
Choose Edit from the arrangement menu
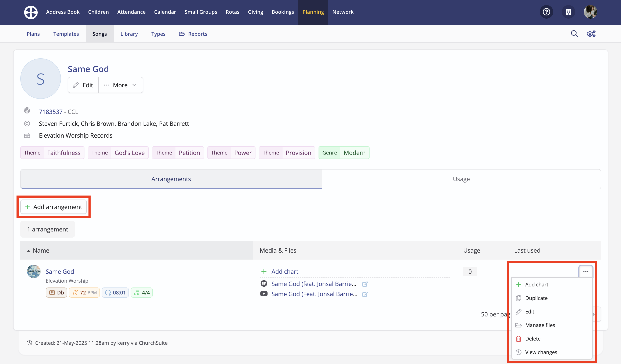(552, 312)
